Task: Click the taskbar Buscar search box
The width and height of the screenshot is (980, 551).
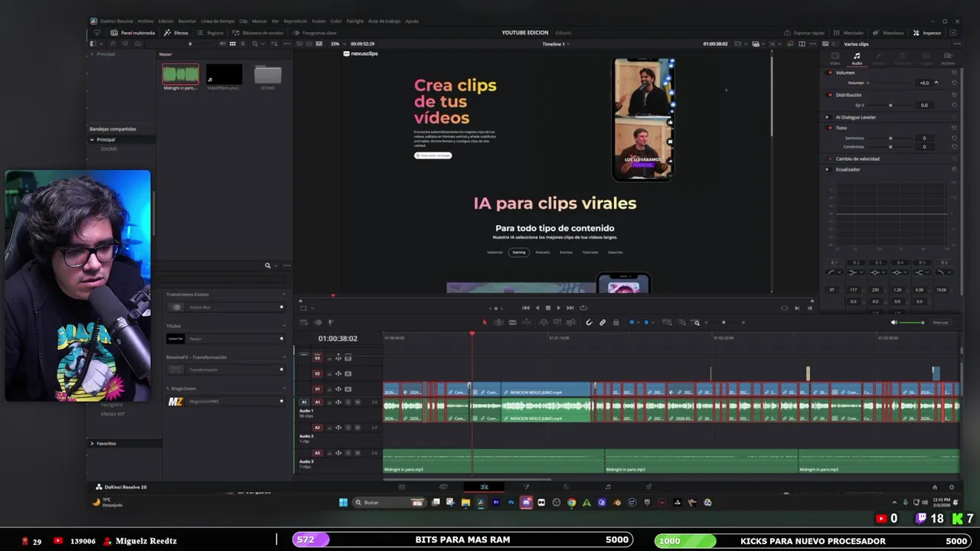Action: tap(389, 503)
